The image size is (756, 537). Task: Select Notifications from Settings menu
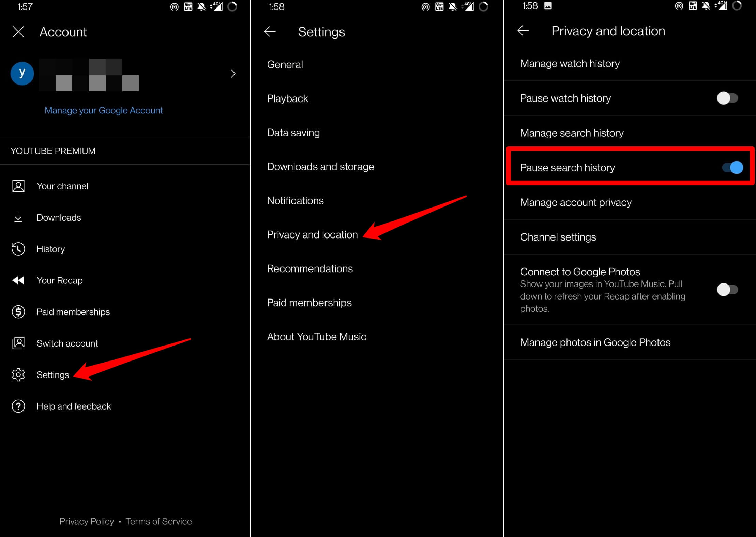[x=295, y=200]
